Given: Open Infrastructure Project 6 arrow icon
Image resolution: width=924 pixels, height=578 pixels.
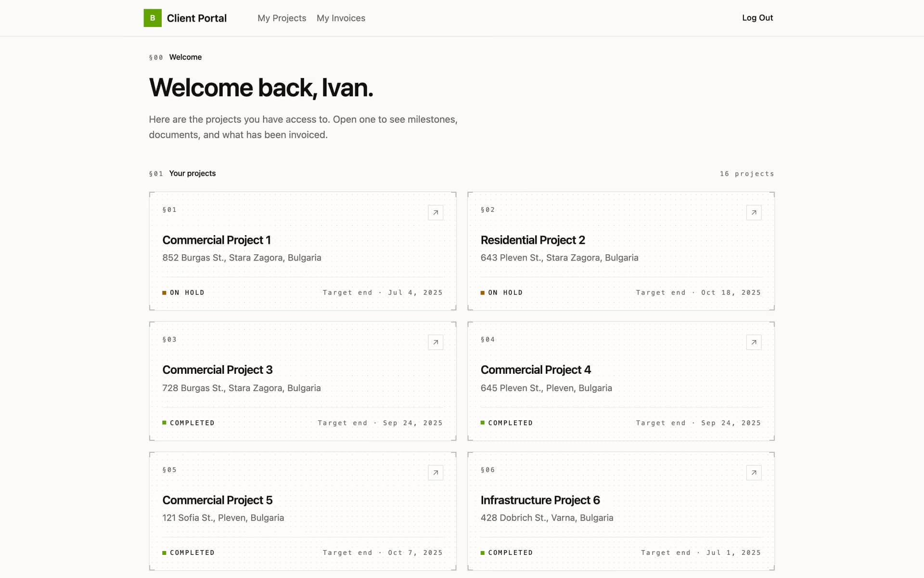Looking at the screenshot, I should pyautogui.click(x=754, y=473).
